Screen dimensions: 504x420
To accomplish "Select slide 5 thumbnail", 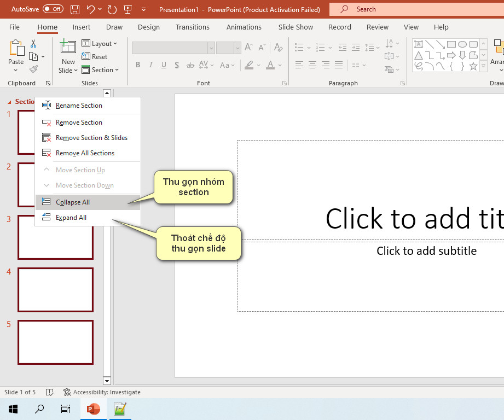I will tap(56, 342).
